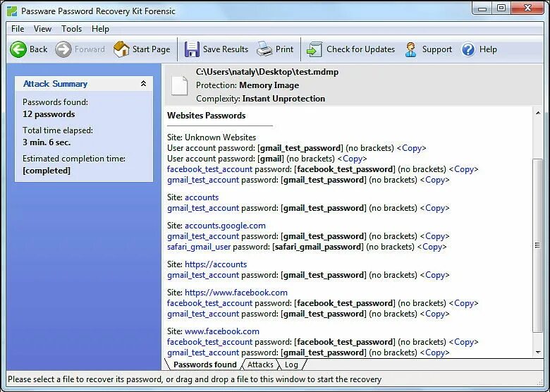Image resolution: width=550 pixels, height=392 pixels.
Task: Click the status bar message text
Action: tap(195, 379)
